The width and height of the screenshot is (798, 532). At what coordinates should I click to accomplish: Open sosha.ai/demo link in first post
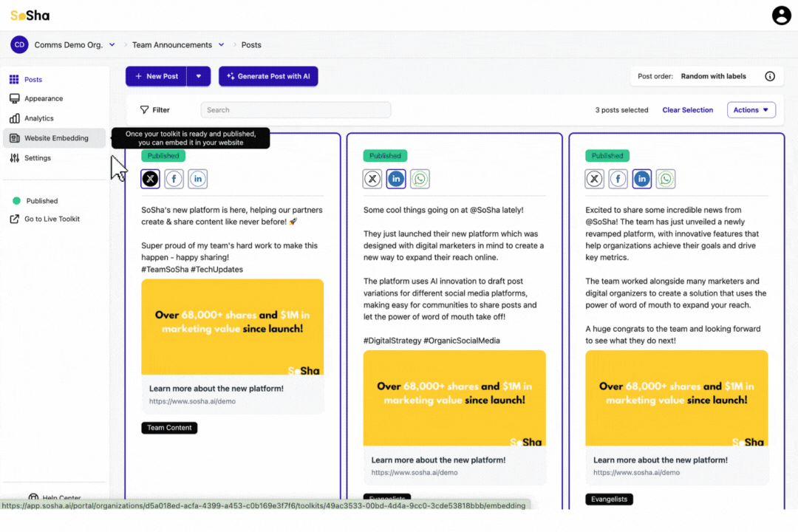[192, 401]
